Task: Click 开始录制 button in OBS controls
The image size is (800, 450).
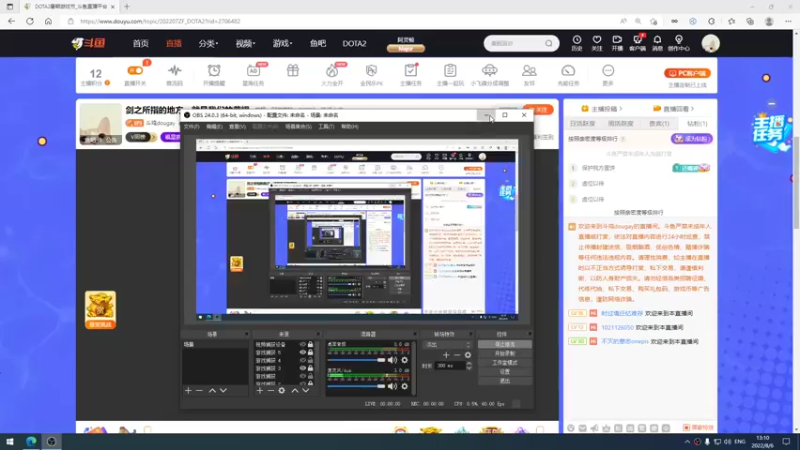Action: tap(505, 354)
